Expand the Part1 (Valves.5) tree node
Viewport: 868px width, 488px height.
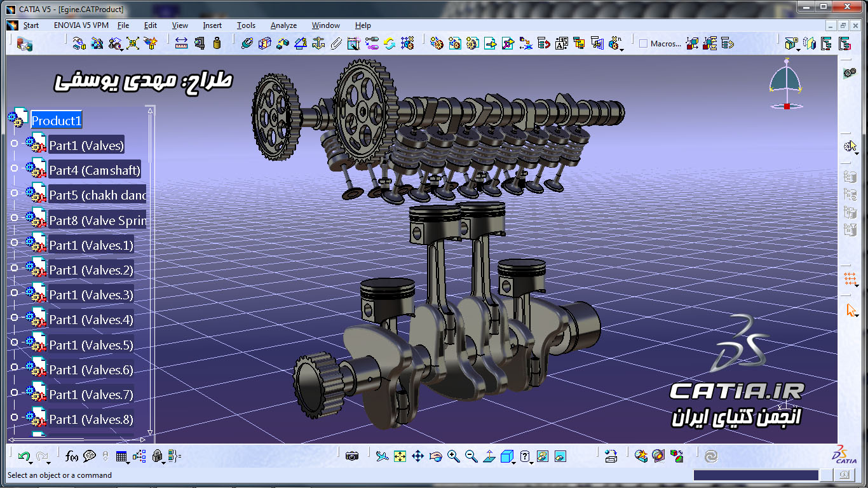(15, 342)
